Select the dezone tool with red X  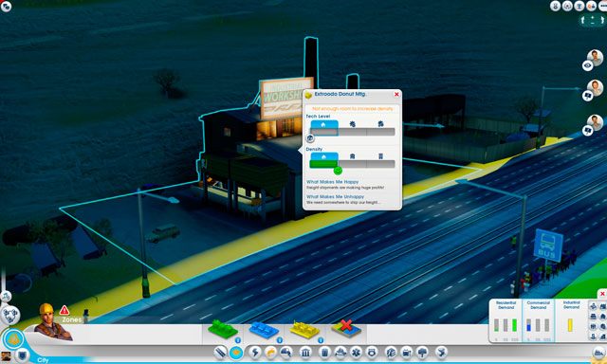[x=346, y=329]
